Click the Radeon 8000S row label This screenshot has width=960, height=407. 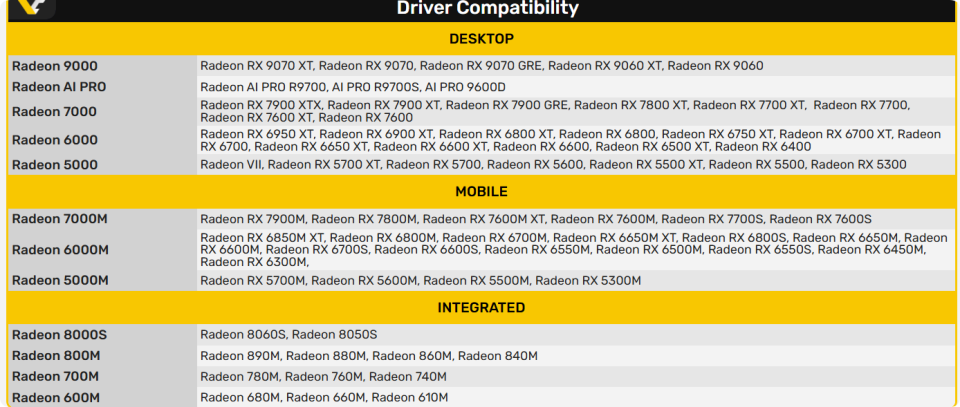[59, 335]
